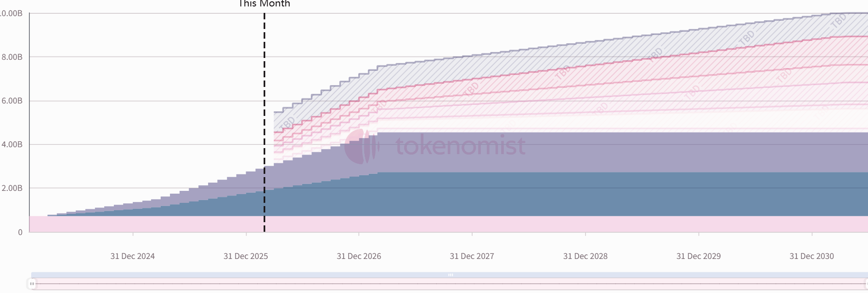Select the 31 Dec 2026 axis label
The width and height of the screenshot is (868, 293).
[359, 256]
